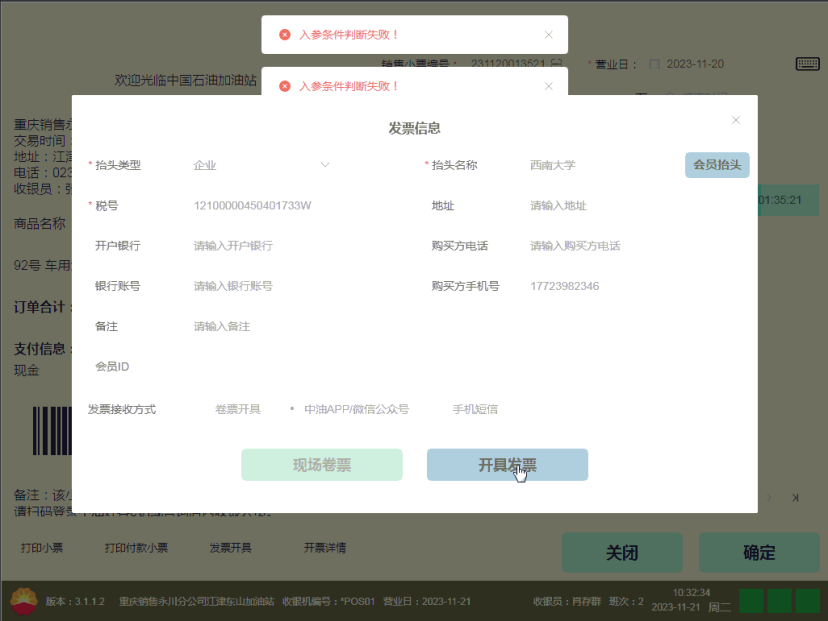Focus the 开户银行 input field
The image size is (828, 621).
click(290, 246)
